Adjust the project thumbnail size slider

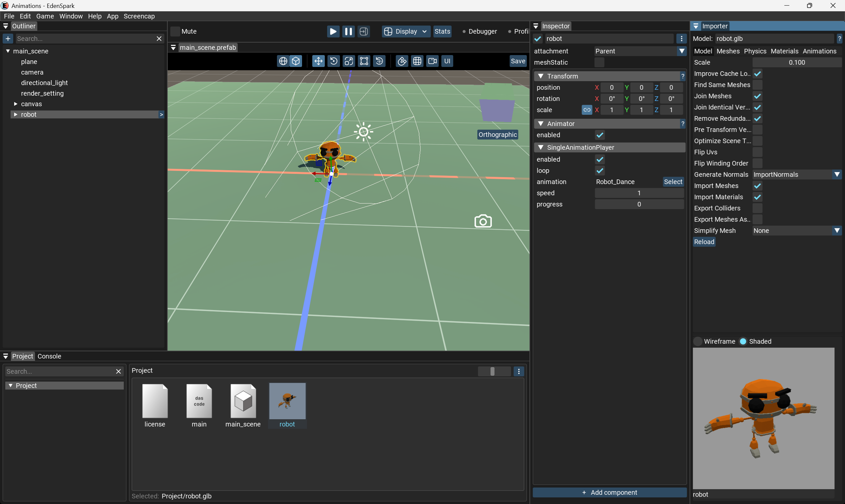pos(492,371)
